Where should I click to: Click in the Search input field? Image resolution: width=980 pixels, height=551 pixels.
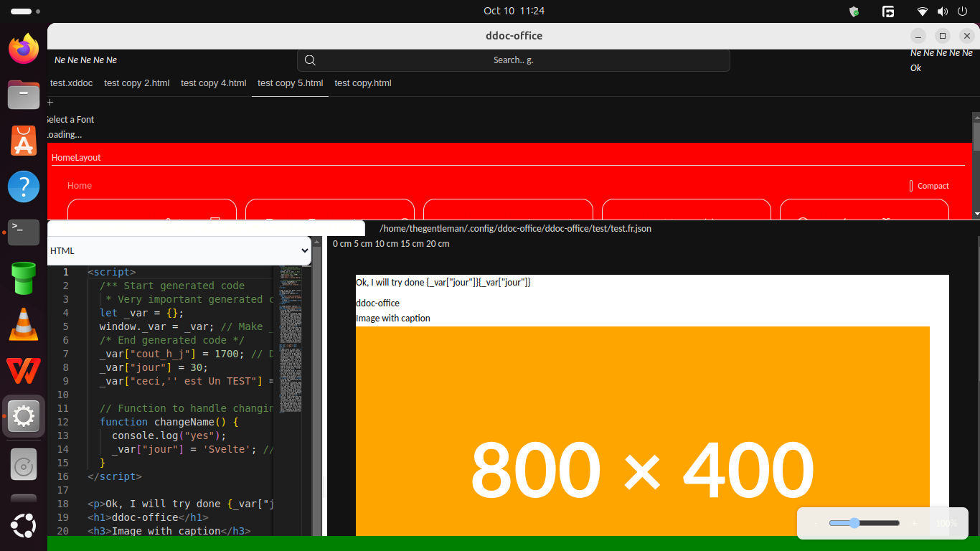pyautogui.click(x=513, y=60)
